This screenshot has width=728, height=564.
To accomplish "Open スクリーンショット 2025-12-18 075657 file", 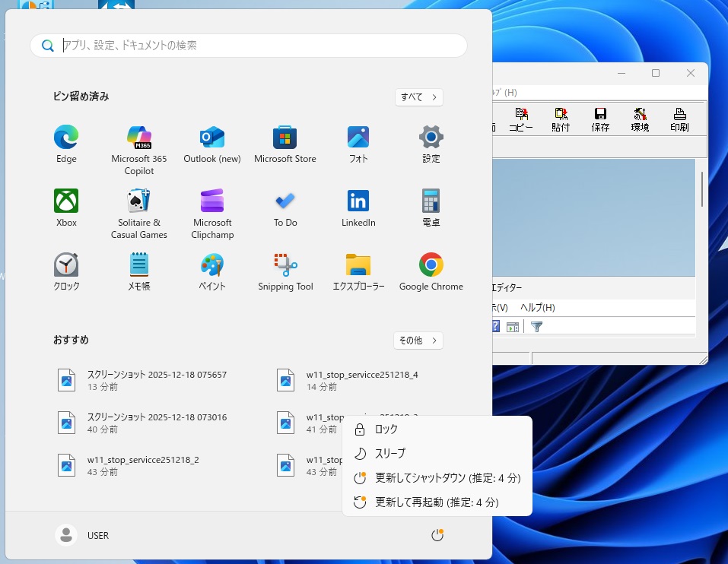I will point(156,380).
